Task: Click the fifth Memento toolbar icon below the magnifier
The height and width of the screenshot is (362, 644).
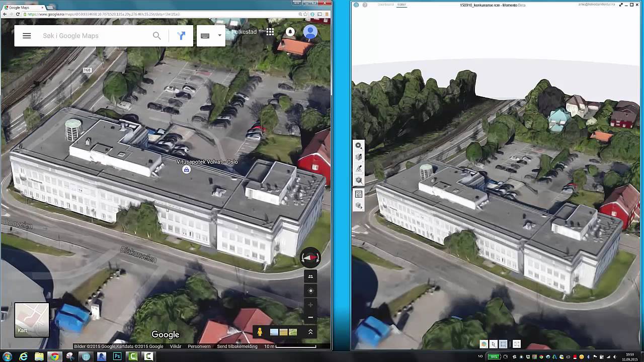Action: click(359, 194)
